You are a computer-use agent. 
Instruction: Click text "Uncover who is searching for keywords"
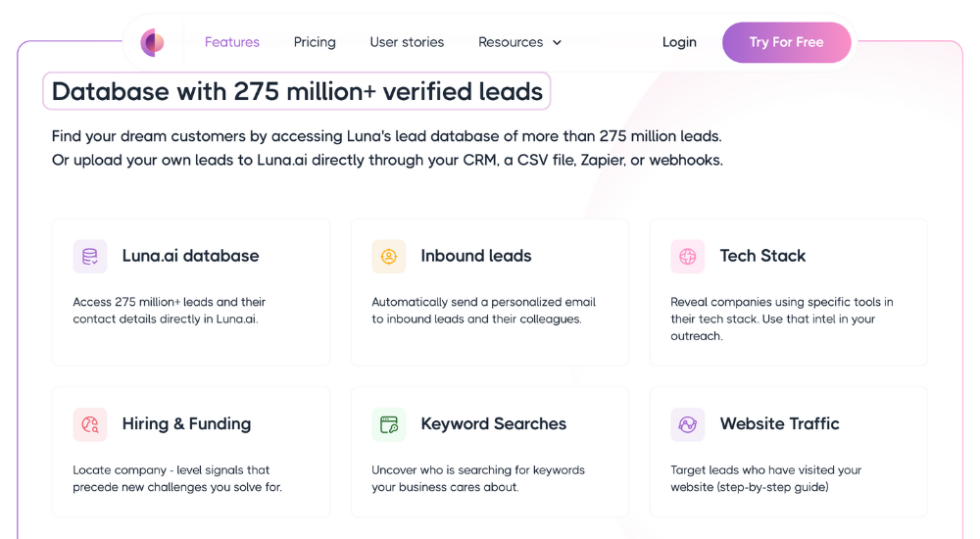click(478, 470)
